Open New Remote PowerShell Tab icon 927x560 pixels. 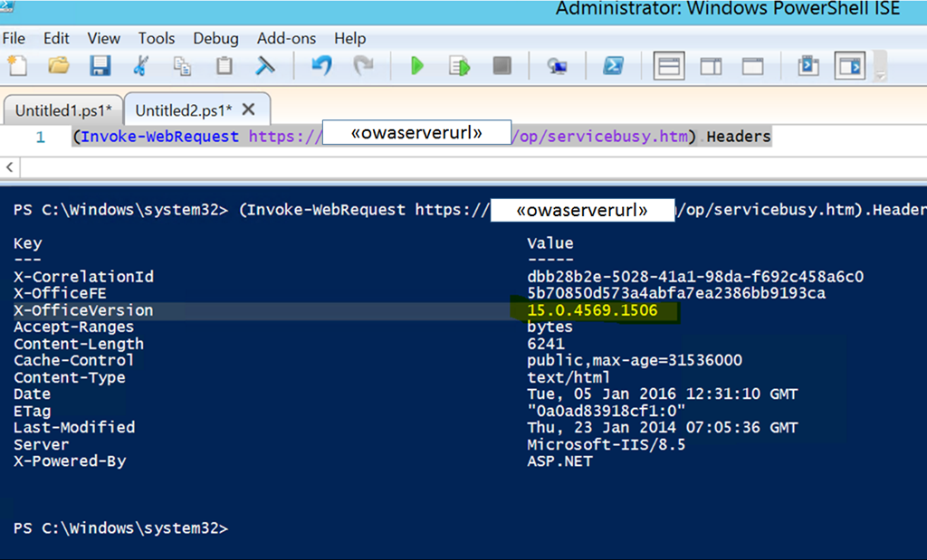tap(557, 66)
